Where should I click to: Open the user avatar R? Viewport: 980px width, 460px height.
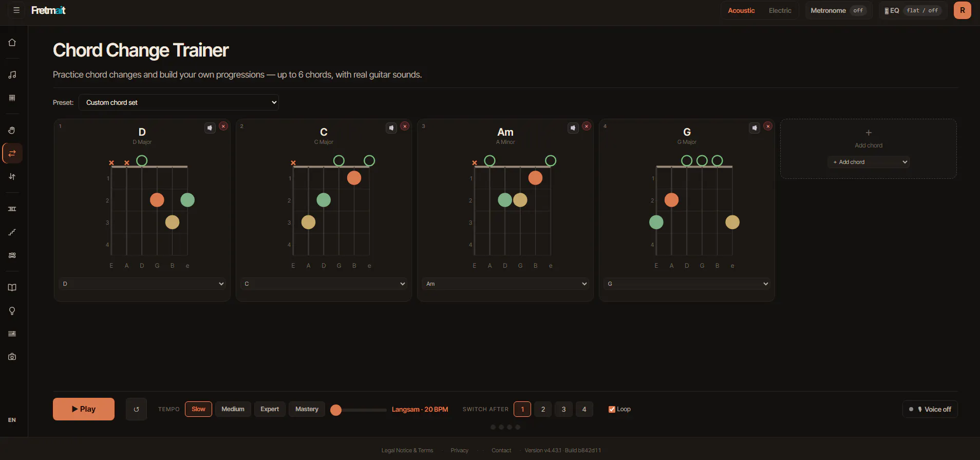962,10
